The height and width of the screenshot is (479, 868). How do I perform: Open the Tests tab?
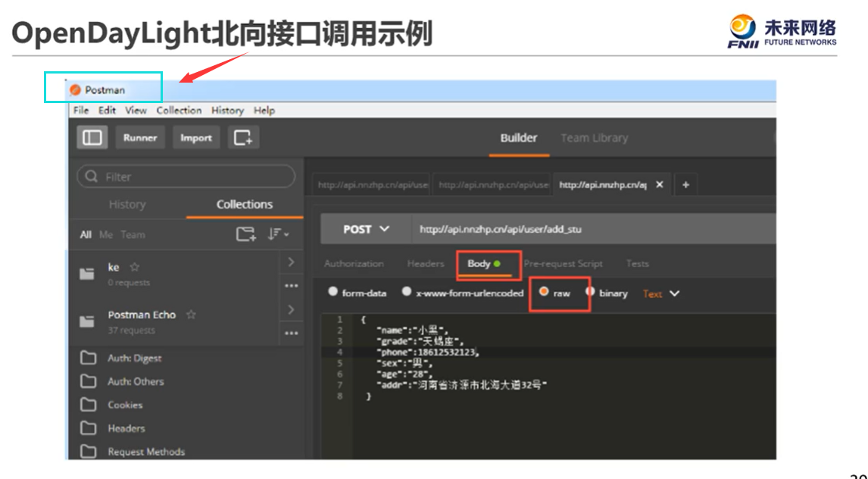click(x=637, y=264)
